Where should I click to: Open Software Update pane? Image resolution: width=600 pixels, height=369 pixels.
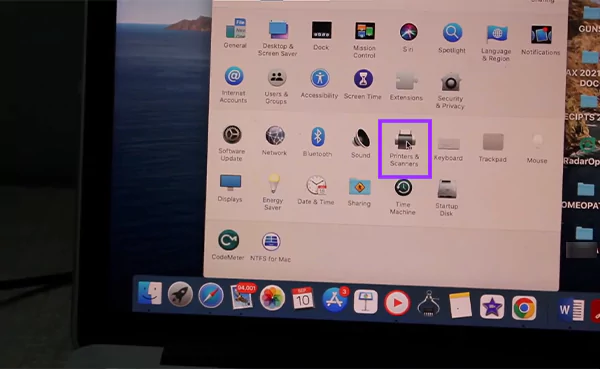click(232, 143)
